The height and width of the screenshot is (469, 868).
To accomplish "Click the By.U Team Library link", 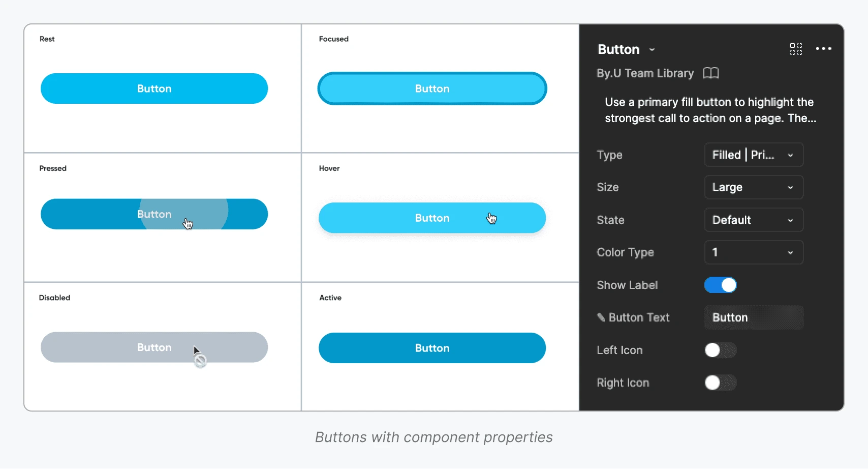I will 645,73.
